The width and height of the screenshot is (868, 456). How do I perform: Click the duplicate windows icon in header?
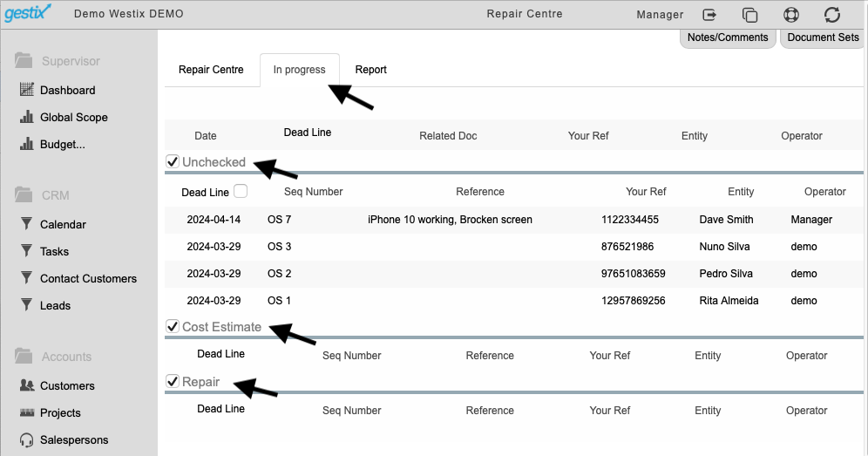point(749,15)
